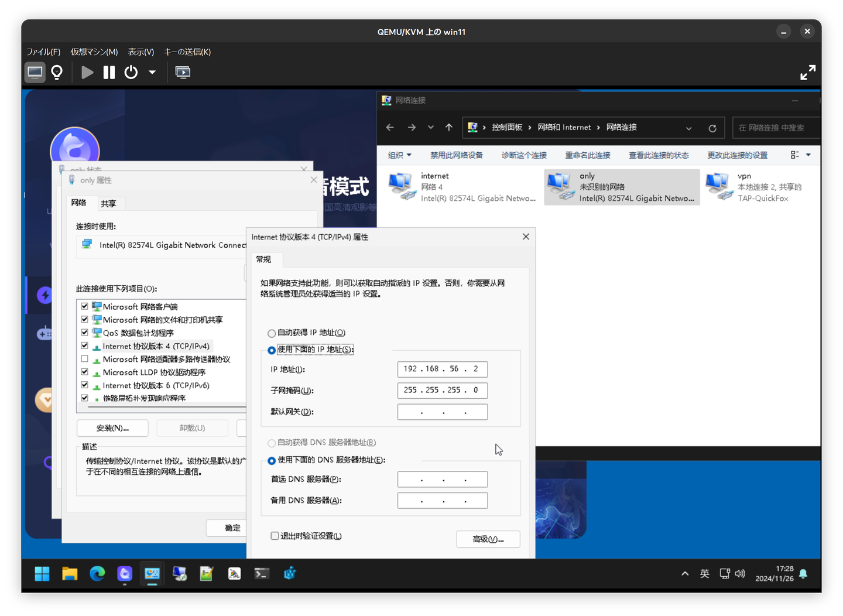
Task: Expand the address bar history dropdown
Action: 688,128
